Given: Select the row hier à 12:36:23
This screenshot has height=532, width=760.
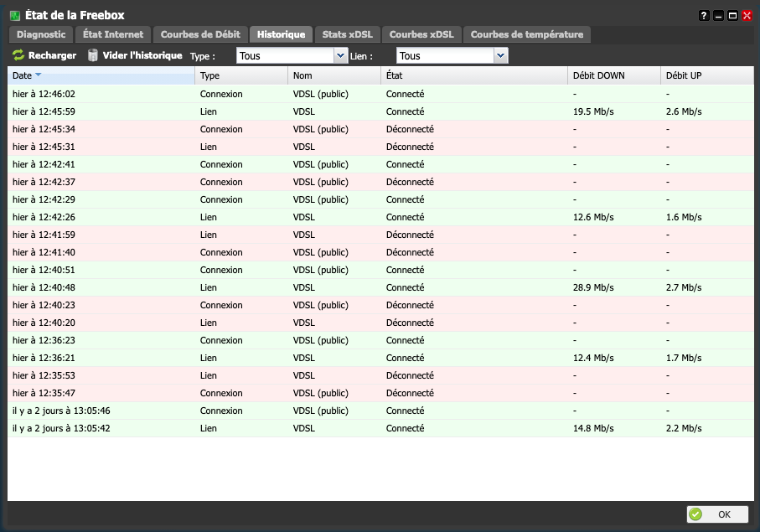Looking at the screenshot, I should (380, 340).
